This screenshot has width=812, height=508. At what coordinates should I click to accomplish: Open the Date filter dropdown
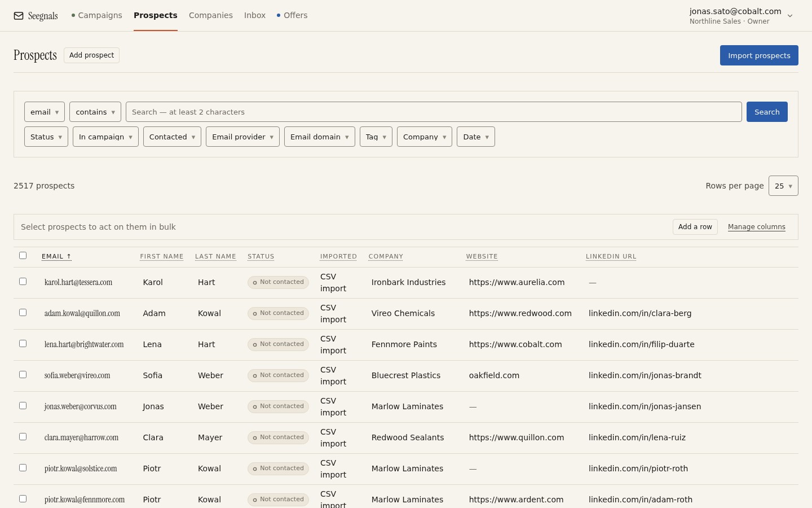pyautogui.click(x=476, y=137)
